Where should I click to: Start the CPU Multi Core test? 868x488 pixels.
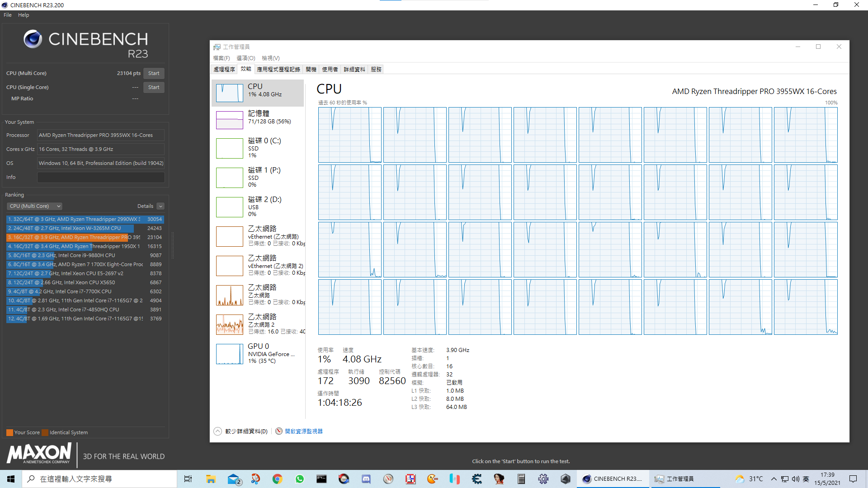[154, 73]
